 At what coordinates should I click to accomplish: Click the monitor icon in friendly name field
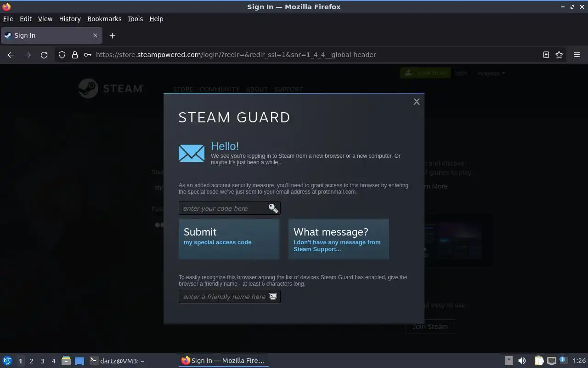(x=273, y=297)
